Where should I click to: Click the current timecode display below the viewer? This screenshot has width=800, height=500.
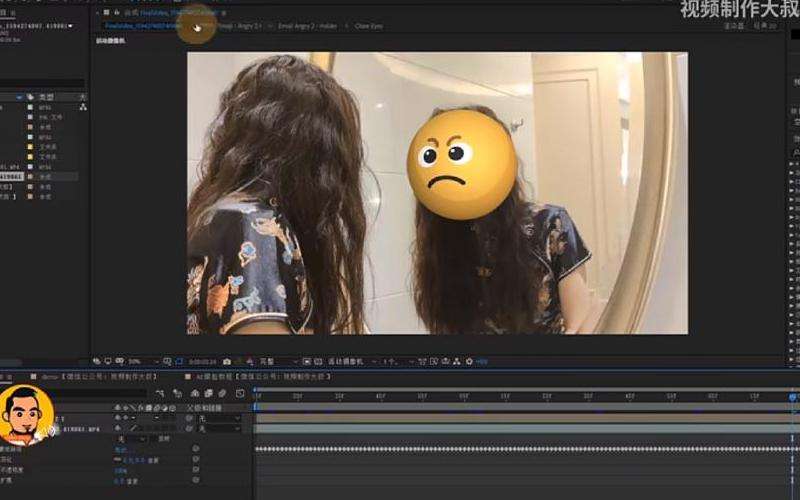tap(202, 360)
